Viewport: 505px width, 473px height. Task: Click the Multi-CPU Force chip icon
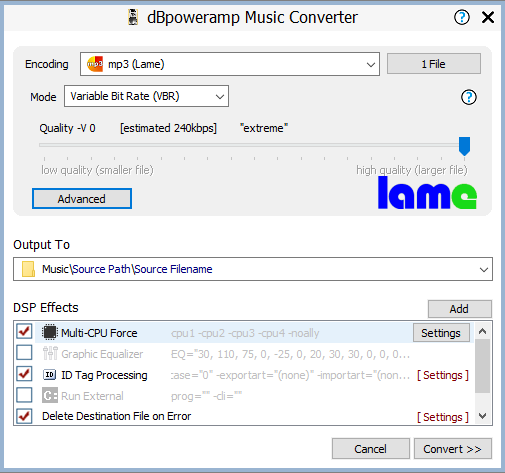(x=50, y=332)
